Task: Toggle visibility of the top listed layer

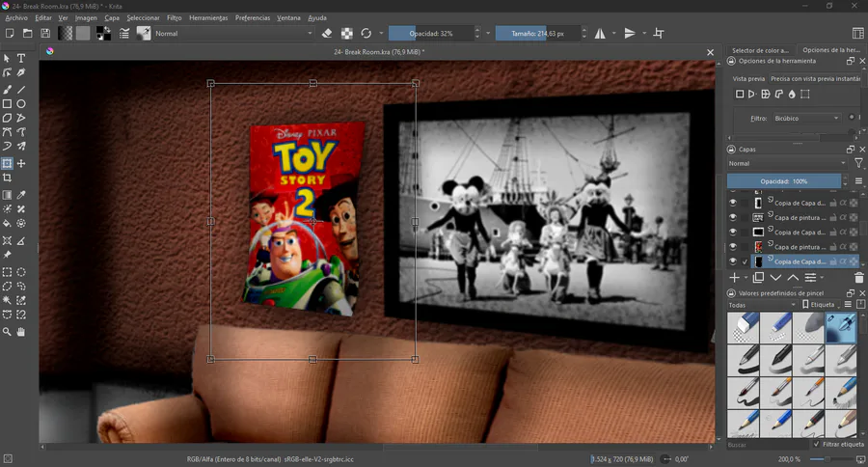Action: click(733, 203)
